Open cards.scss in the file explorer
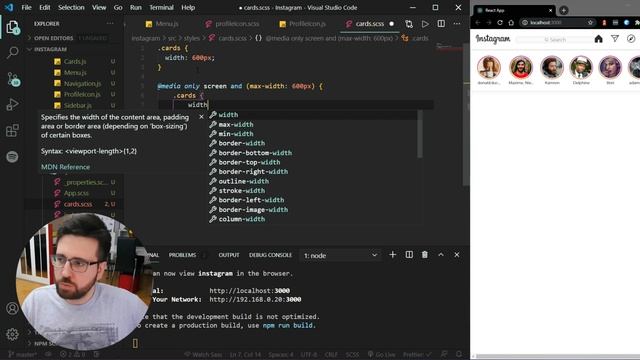This screenshot has height=360, width=640. point(78,204)
